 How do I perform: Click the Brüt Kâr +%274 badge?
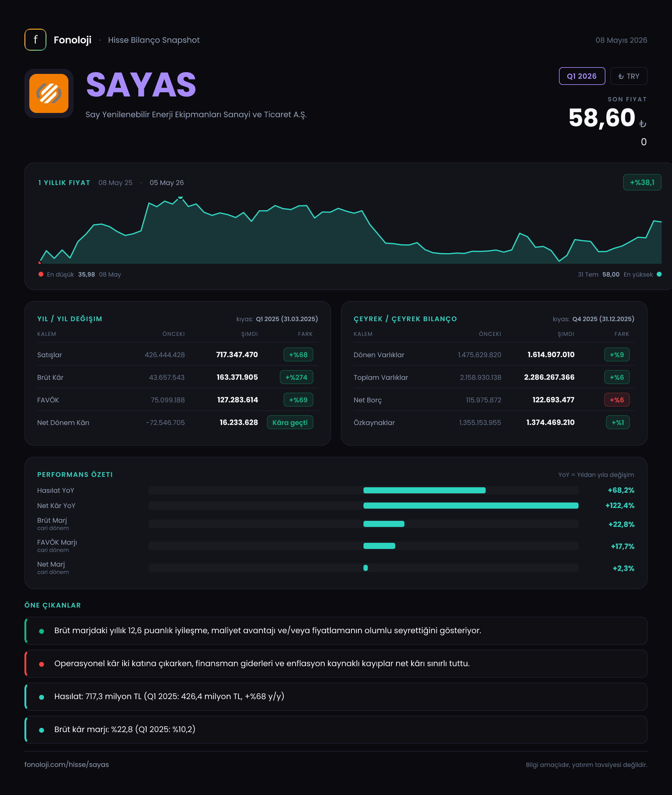pos(296,377)
